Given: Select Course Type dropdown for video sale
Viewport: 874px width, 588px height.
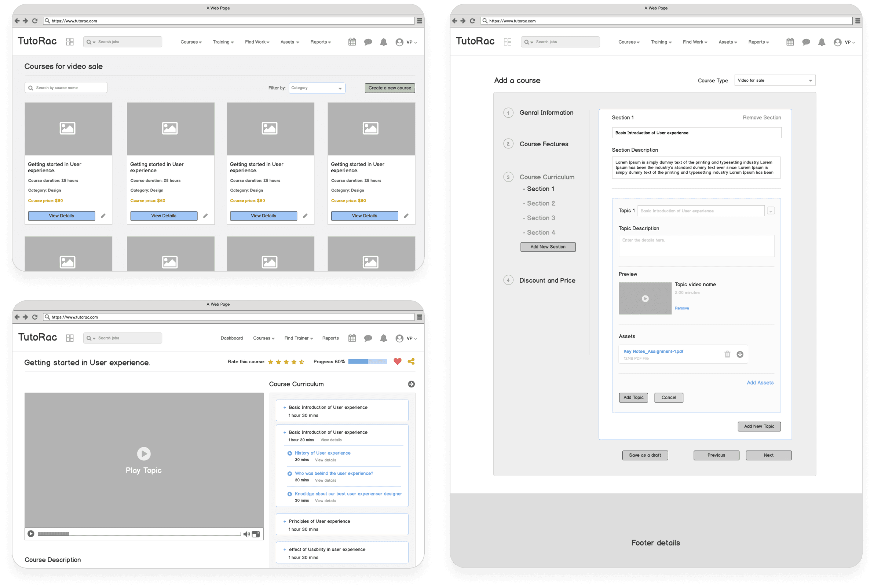Looking at the screenshot, I should point(779,80).
